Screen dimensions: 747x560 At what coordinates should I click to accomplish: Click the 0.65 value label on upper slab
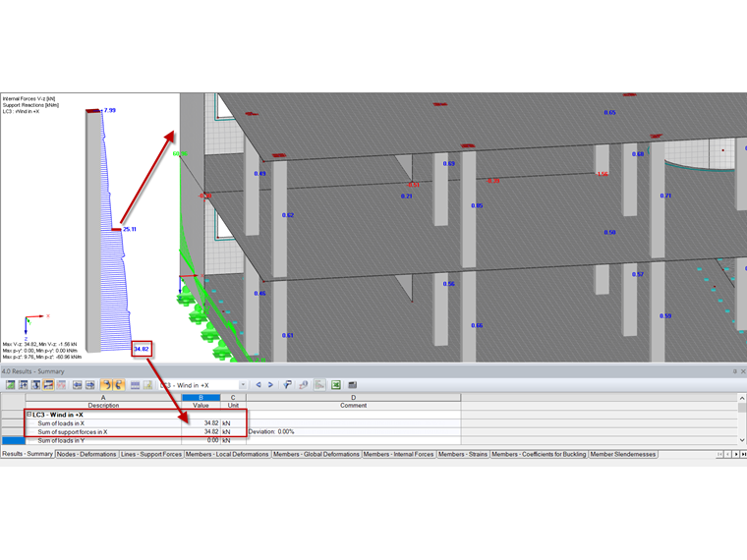tap(609, 113)
